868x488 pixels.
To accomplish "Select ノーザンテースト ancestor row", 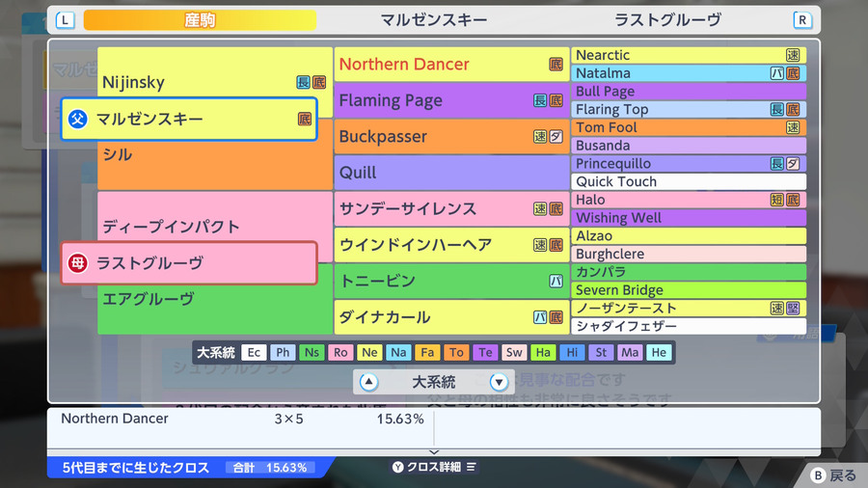I will tap(689, 309).
